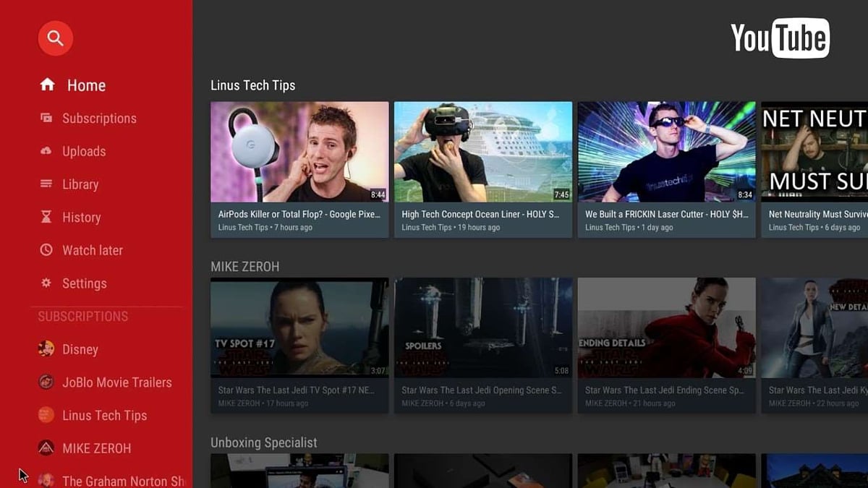Screen dimensions: 868x488
Task: Click the YouTube logo
Action: pyautogui.click(x=780, y=38)
